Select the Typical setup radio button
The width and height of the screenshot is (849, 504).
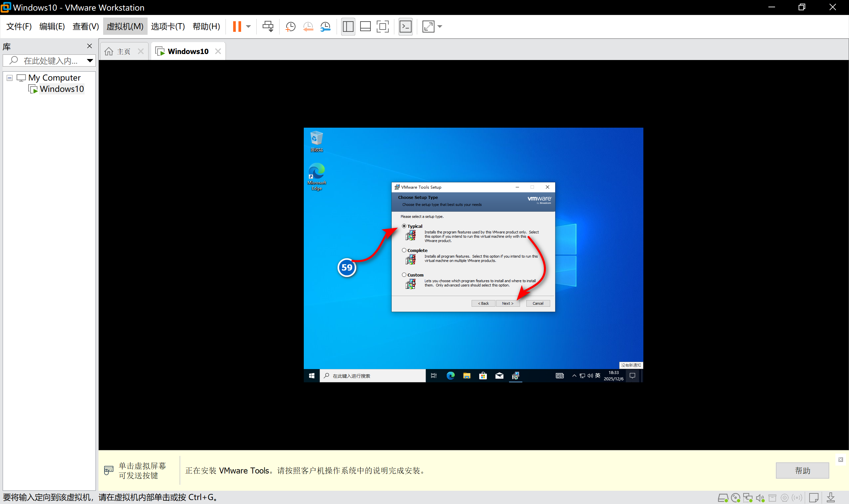tap(404, 226)
